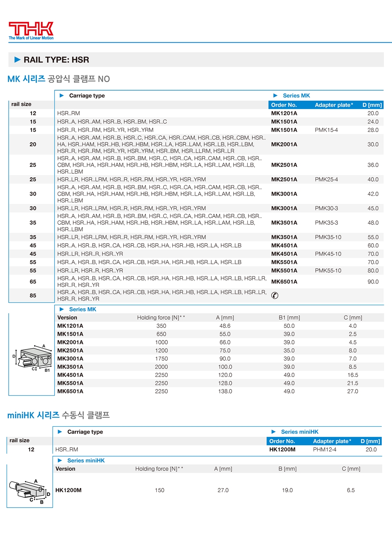Click the C value 16.5
The image size is (392, 555).
click(x=353, y=375)
